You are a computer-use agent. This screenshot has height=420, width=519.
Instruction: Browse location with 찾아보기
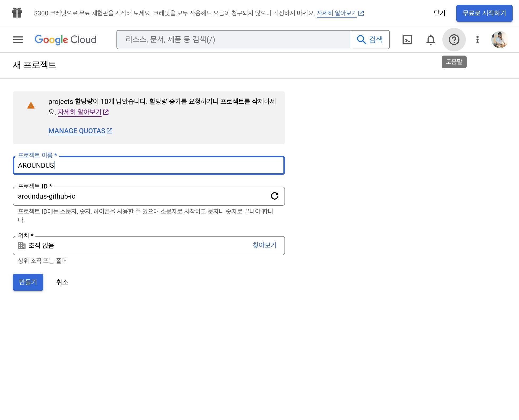(x=264, y=245)
